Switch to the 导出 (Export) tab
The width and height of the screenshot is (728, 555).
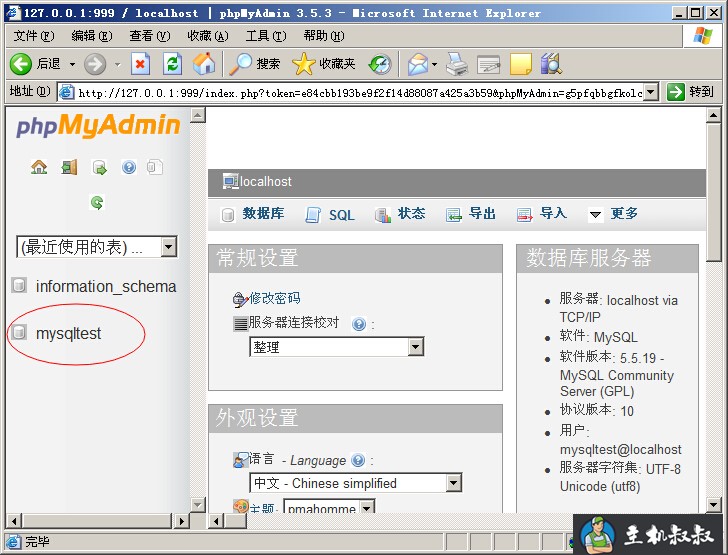(x=471, y=214)
